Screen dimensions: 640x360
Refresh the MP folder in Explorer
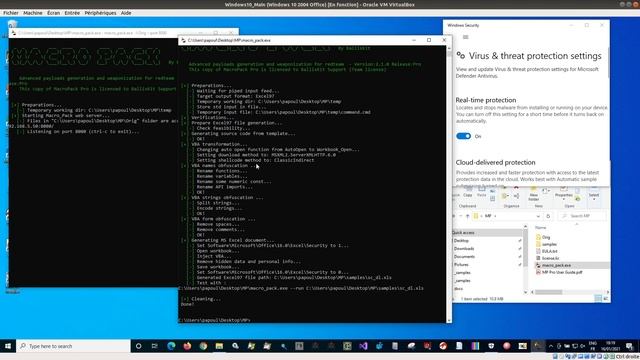click(x=548, y=216)
